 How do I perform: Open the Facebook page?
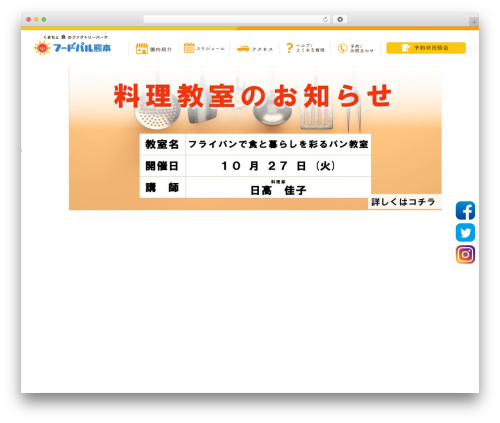pyautogui.click(x=465, y=211)
